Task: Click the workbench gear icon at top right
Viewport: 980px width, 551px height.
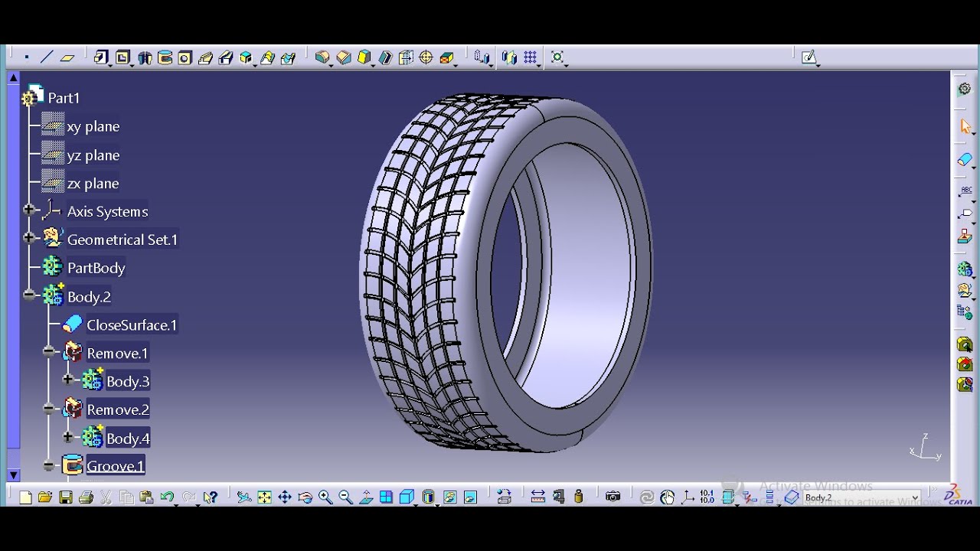Action: 965,90
